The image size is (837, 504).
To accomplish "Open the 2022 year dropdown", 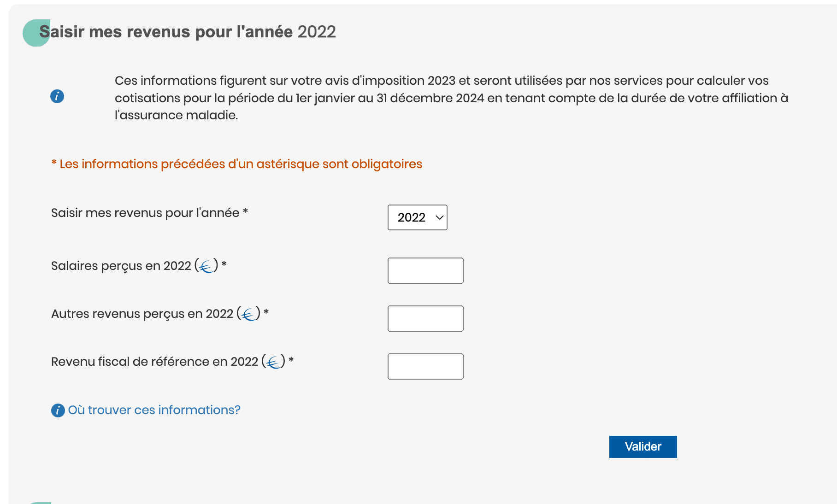I will [x=418, y=217].
